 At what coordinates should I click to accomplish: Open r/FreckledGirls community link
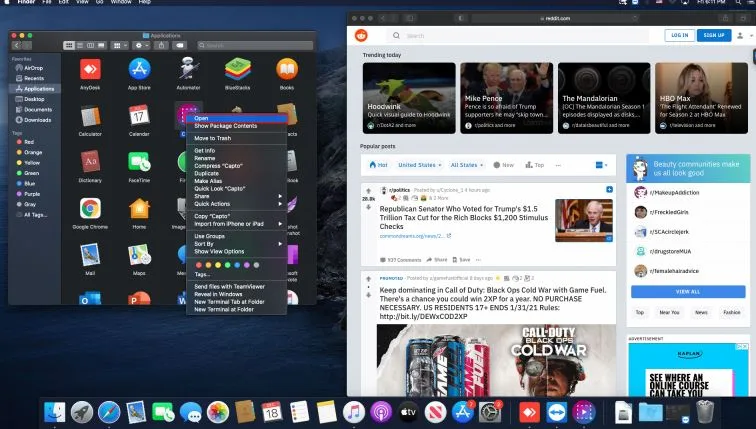[x=669, y=212]
